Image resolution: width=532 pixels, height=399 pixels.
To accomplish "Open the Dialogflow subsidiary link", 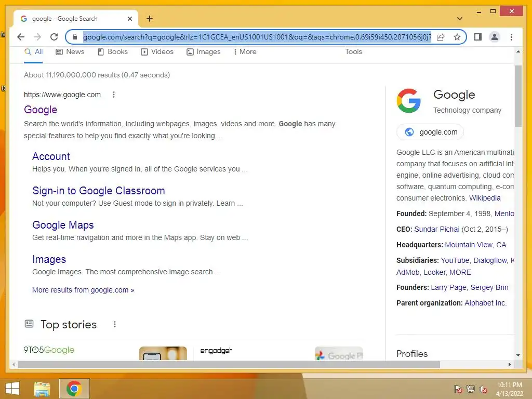I will click(x=490, y=261).
